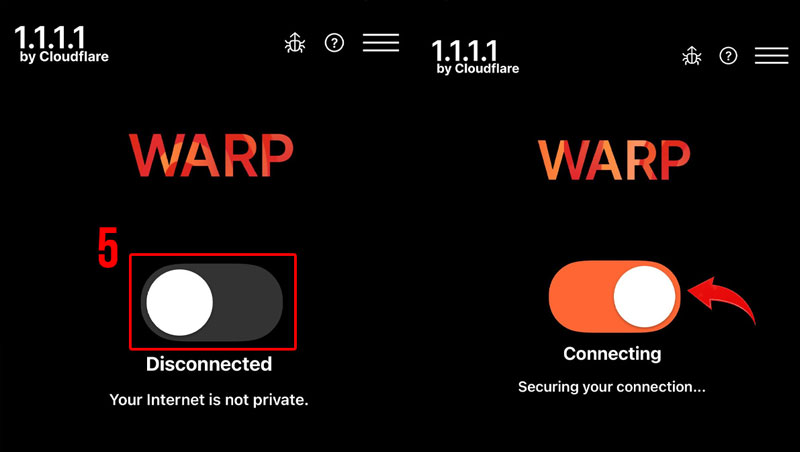Click the orange WARP logo in right panel
Image resolution: width=800 pixels, height=452 pixels.
[x=614, y=160]
